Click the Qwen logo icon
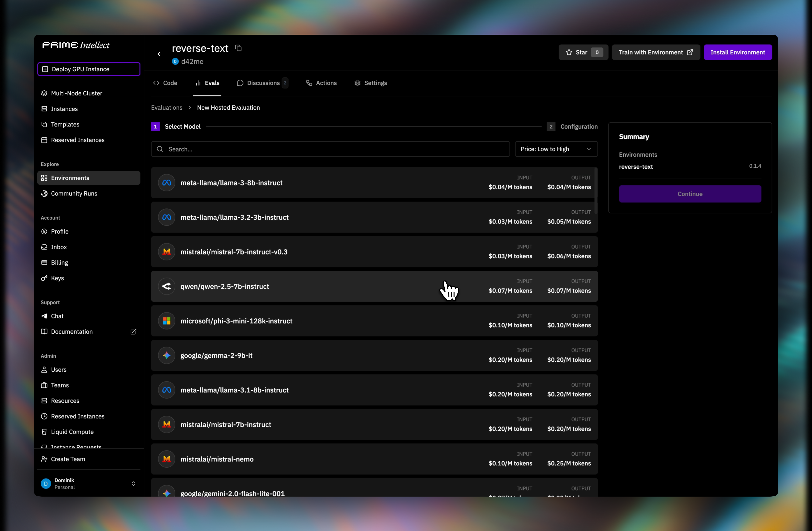This screenshot has height=531, width=812. point(166,286)
